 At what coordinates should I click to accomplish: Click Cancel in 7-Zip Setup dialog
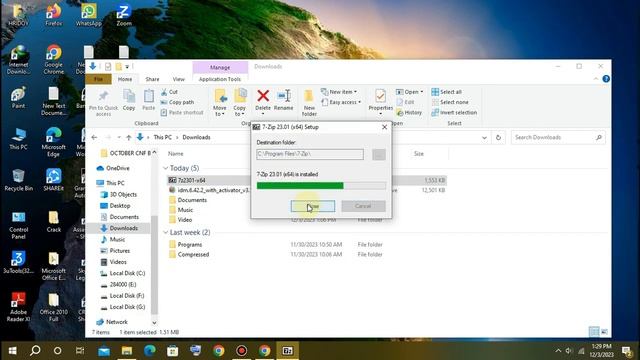363,206
